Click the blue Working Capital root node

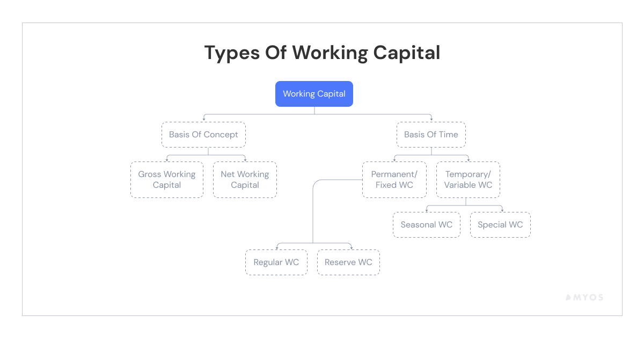tap(314, 94)
